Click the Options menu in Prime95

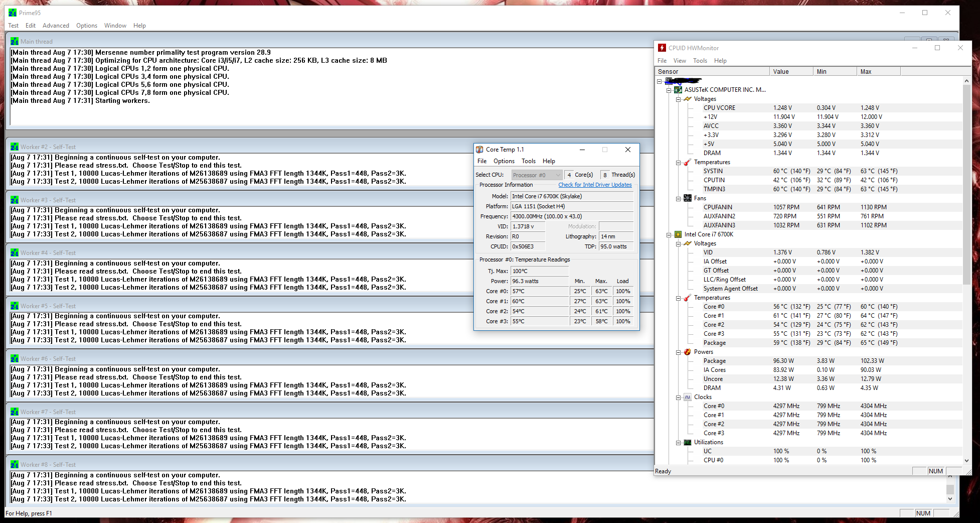pyautogui.click(x=87, y=26)
